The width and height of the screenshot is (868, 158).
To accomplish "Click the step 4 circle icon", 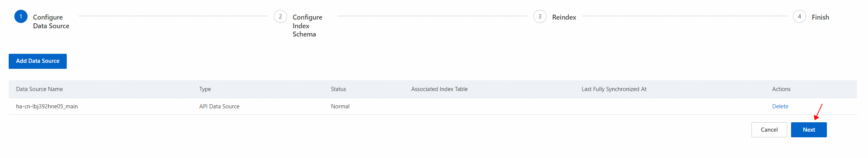I will coord(799,17).
